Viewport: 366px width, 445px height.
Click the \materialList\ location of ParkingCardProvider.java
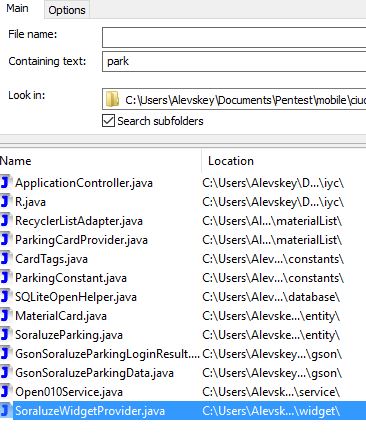point(272,240)
